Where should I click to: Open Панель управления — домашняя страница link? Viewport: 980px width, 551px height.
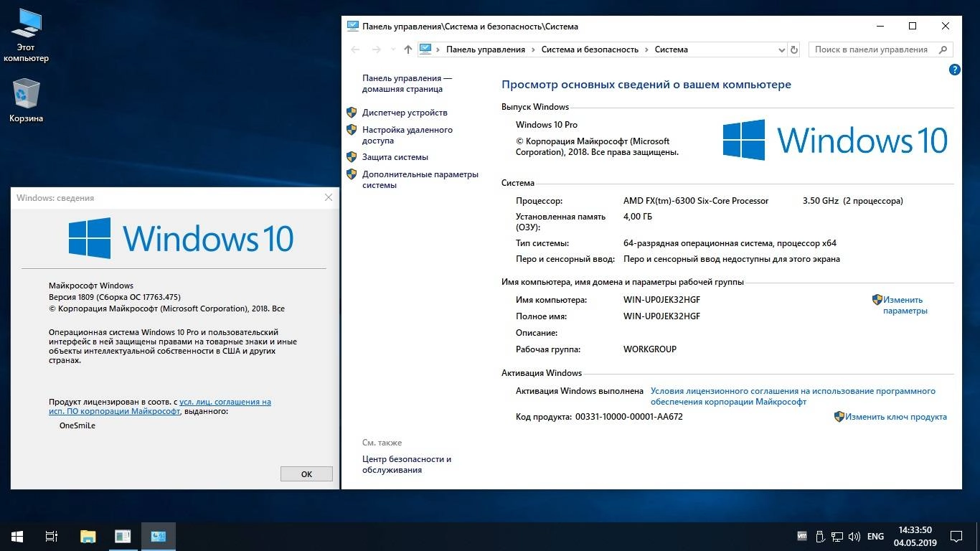[407, 83]
